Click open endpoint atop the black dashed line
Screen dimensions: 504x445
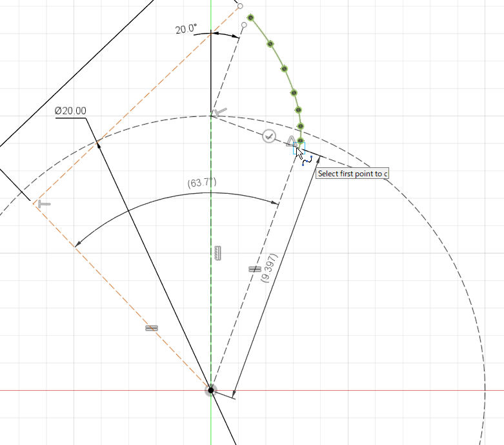pyautogui.click(x=244, y=25)
